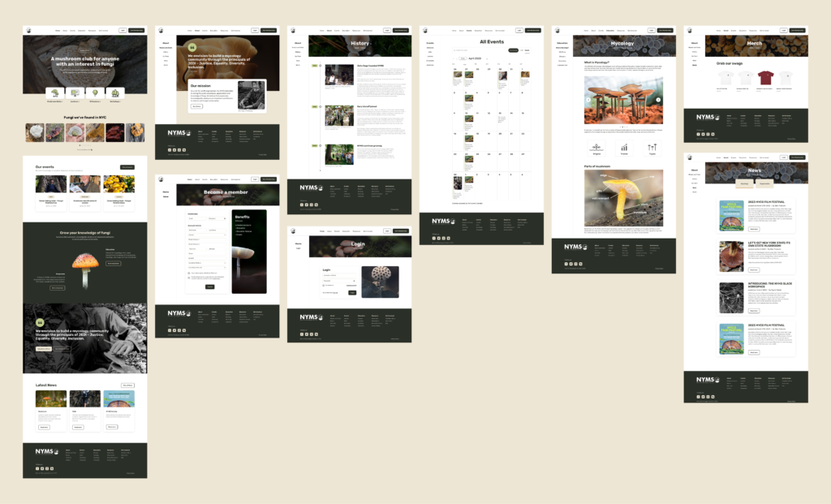Open the Trends icon on the Mycology page
Image resolution: width=831 pixels, height=504 pixels.
624,148
